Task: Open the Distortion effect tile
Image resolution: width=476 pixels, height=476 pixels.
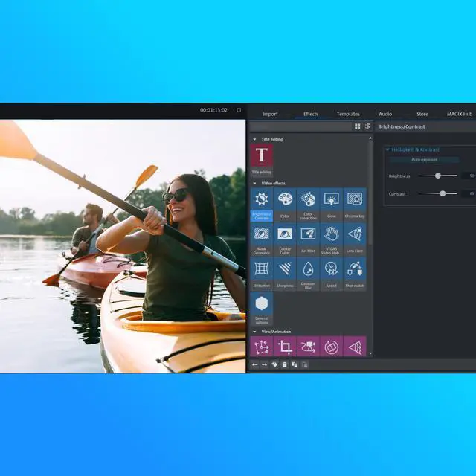Action: coord(261,274)
